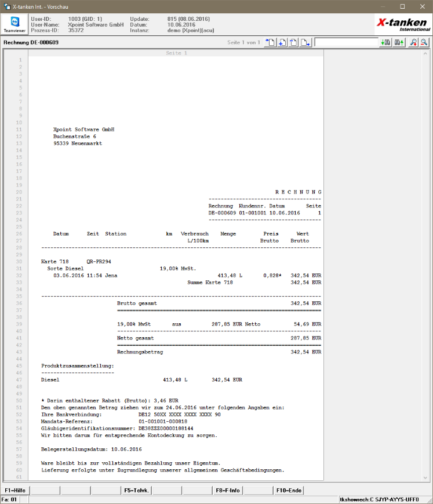This screenshot has width=433, height=504.
Task: Click the F1-Hilfe button
Action: coord(15,490)
